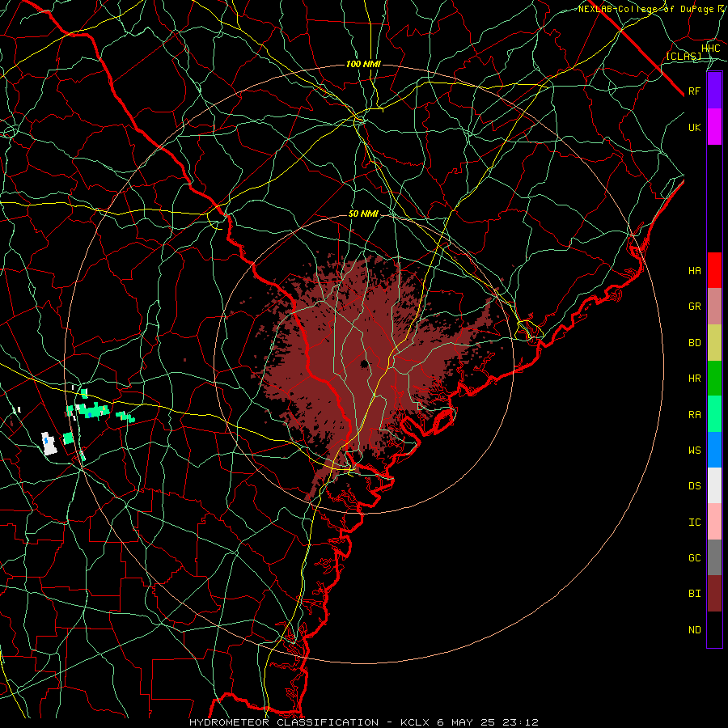Click the KCLX station identifier
The image size is (728, 728).
pyautogui.click(x=415, y=722)
